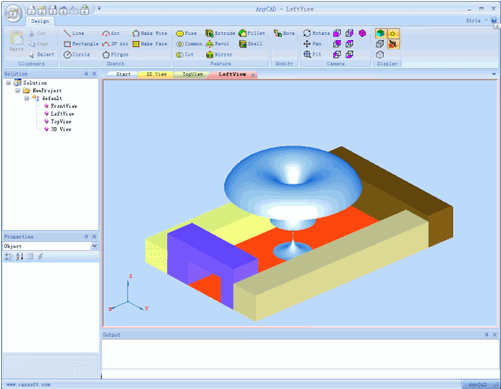Pin the Output panel
Image resolution: width=501 pixels, height=389 pixels.
pyautogui.click(x=487, y=334)
